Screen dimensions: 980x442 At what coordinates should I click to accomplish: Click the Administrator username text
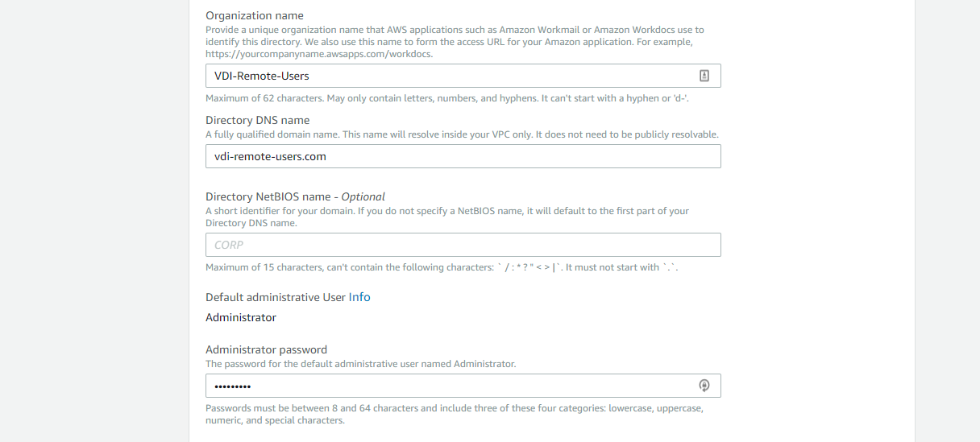241,317
